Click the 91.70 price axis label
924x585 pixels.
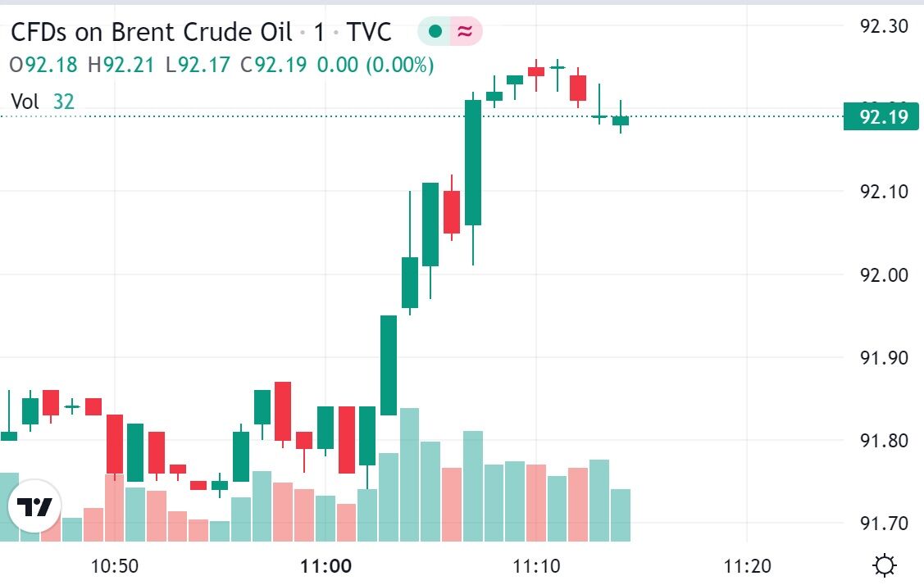[884, 523]
